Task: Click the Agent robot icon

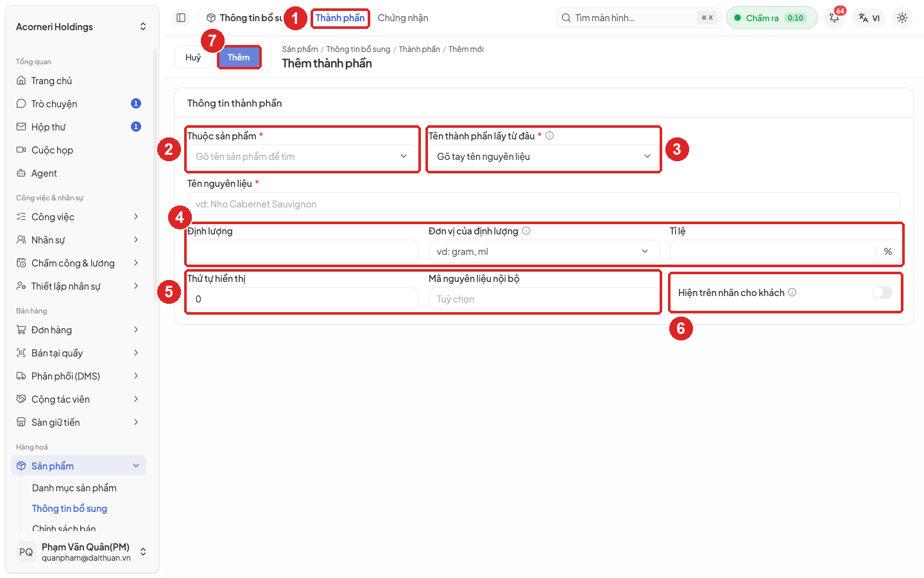Action: [x=21, y=173]
